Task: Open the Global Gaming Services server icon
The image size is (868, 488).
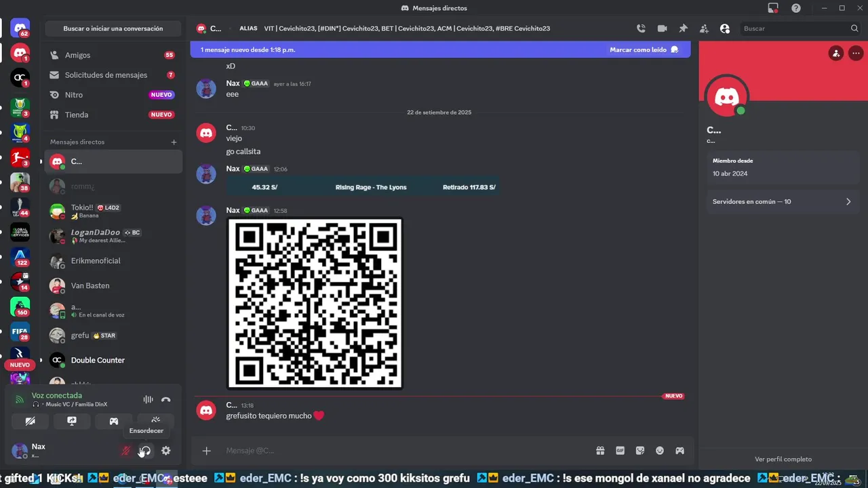Action: point(20,232)
